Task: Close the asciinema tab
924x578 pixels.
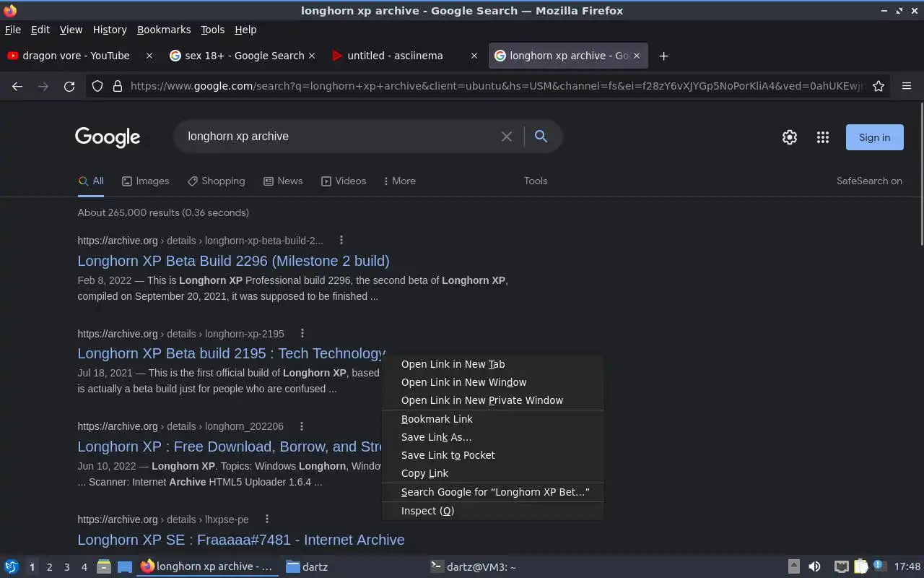Action: click(474, 56)
